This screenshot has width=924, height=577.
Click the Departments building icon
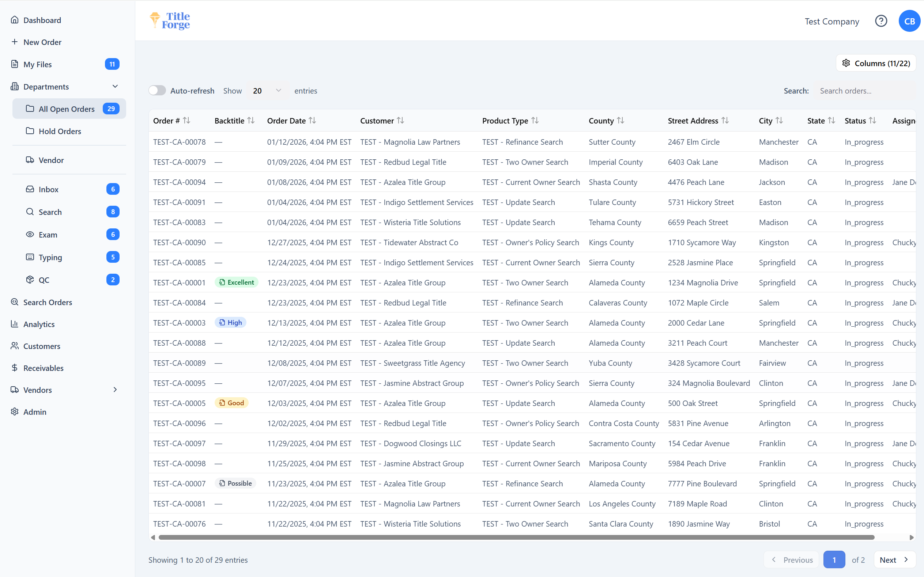pyautogui.click(x=15, y=86)
